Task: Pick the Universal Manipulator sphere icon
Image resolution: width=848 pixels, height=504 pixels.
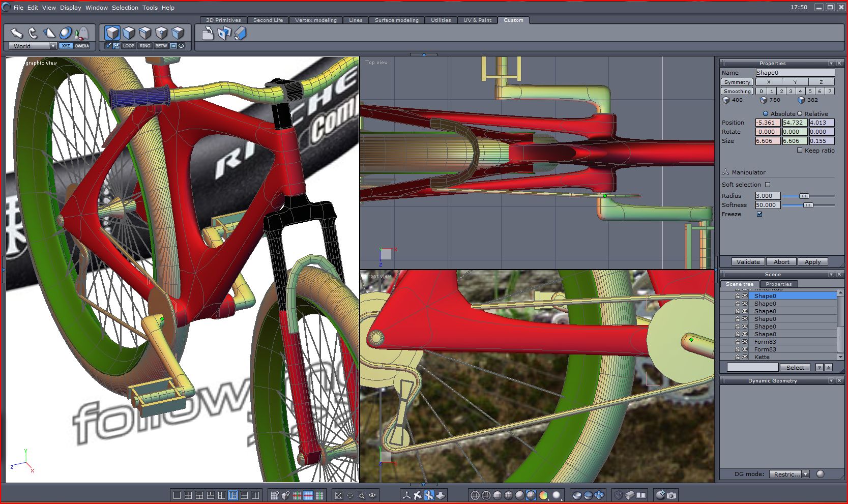Action: tap(66, 33)
